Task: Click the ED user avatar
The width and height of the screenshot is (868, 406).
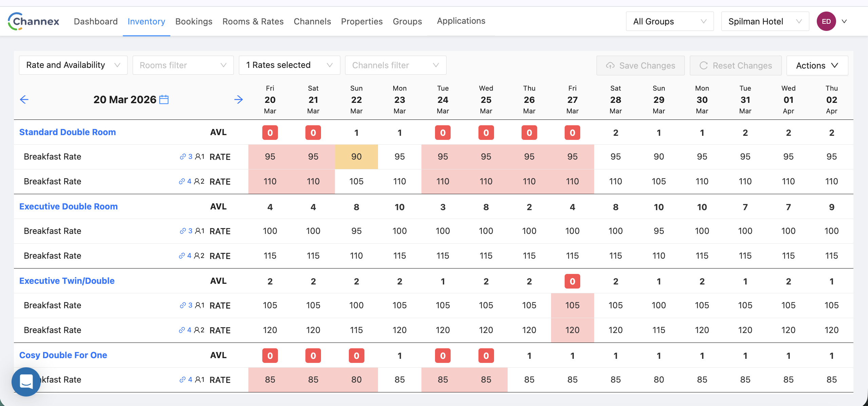Action: (x=826, y=21)
